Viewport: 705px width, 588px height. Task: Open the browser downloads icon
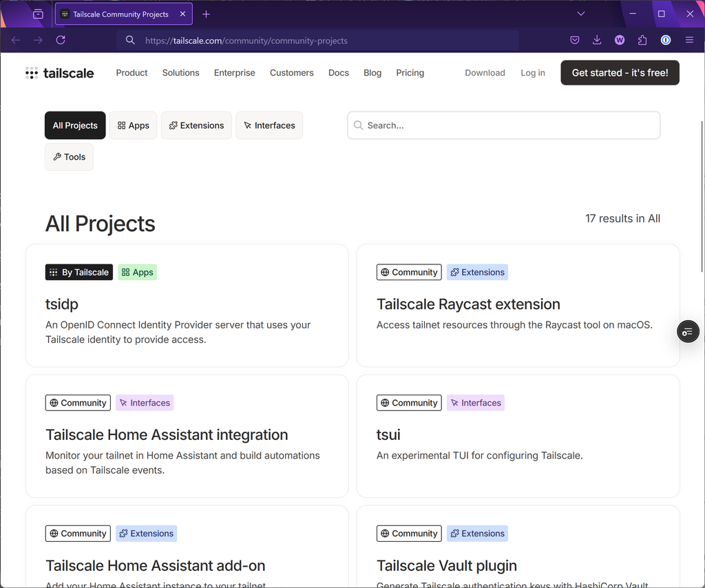[x=597, y=40]
